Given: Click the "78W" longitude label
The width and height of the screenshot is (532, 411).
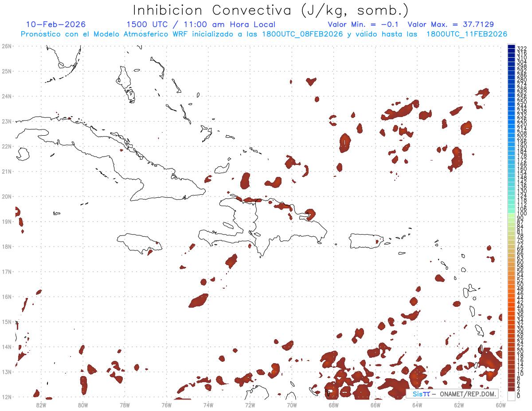Looking at the screenshot, I should (125, 405).
